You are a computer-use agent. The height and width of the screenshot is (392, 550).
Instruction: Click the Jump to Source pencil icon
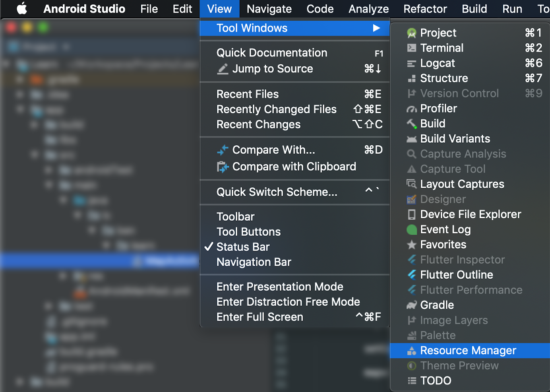click(223, 69)
